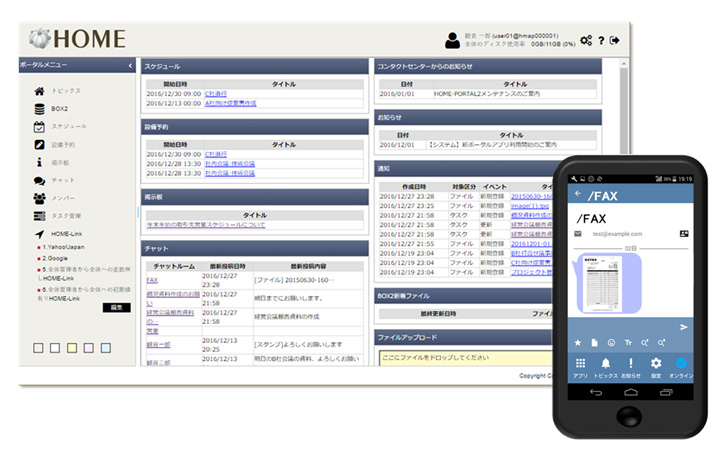
Task: Click the チャット speech bubble icon
Action: click(x=39, y=180)
